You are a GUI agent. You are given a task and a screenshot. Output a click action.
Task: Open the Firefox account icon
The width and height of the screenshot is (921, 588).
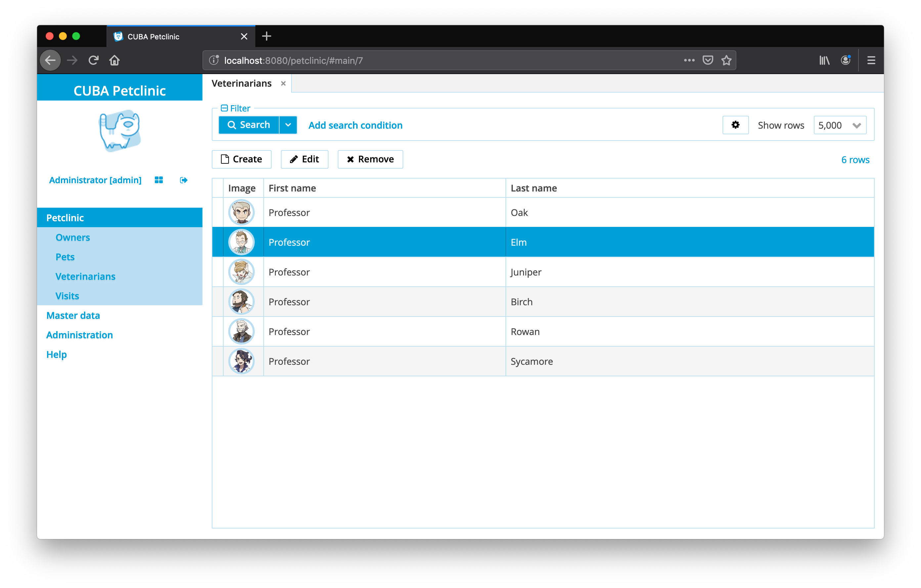click(x=846, y=60)
